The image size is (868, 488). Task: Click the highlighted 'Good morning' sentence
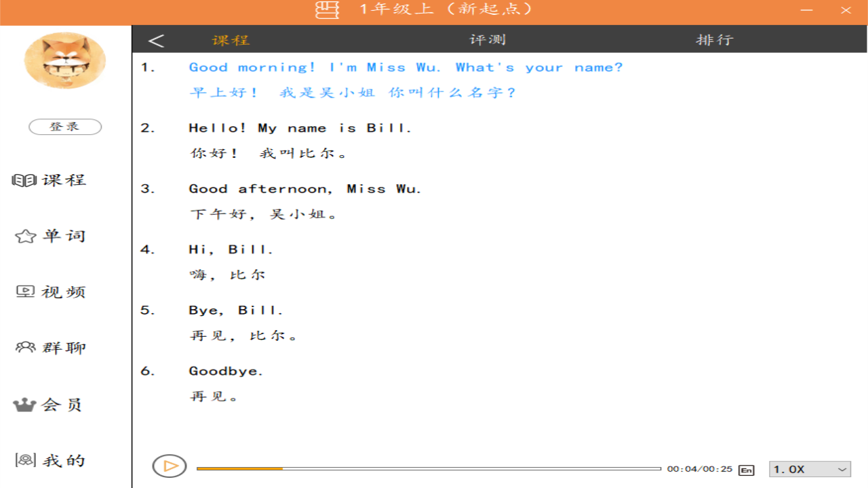pyautogui.click(x=406, y=66)
